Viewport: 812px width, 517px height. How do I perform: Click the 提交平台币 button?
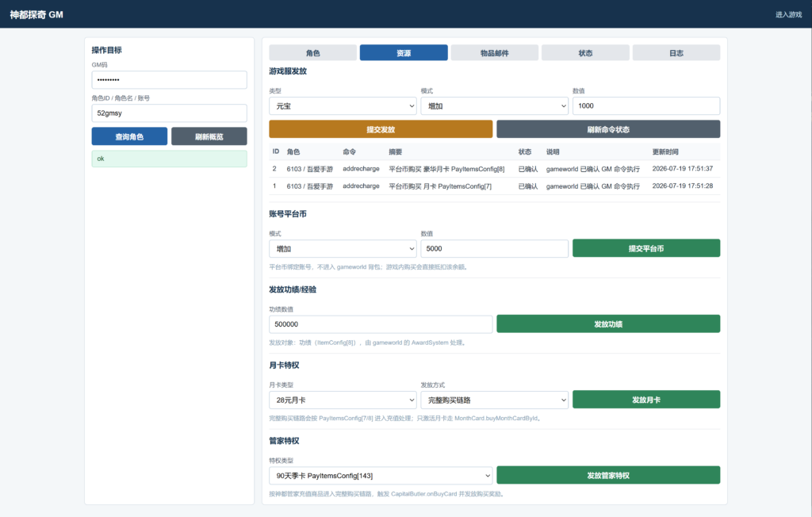click(646, 248)
